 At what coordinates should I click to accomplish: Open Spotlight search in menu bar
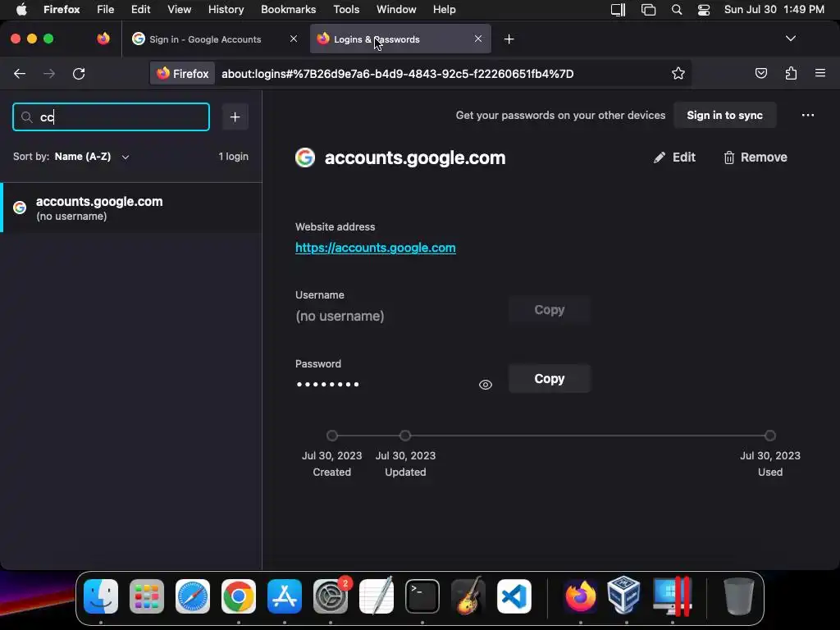click(677, 10)
